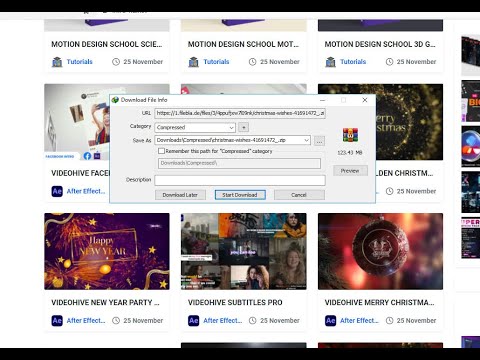The width and height of the screenshot is (480, 360).
Task: Open MOTION DESIGN SCHOOL 3D G... title
Action: pos(380,44)
